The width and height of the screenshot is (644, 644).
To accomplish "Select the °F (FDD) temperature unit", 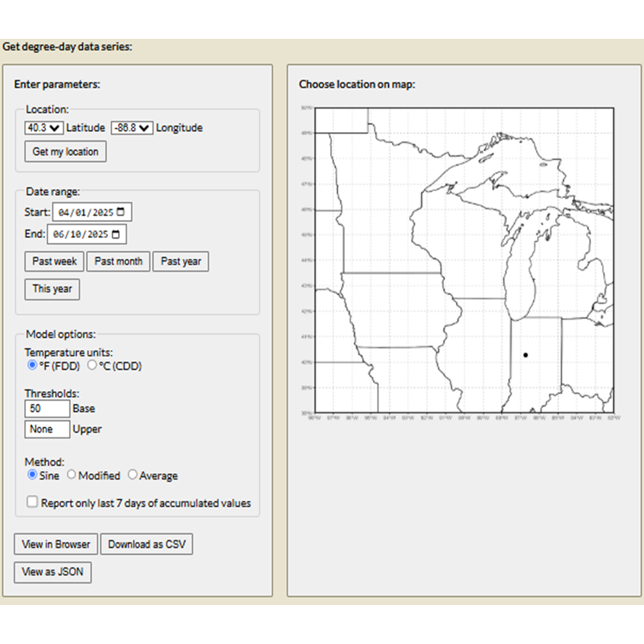I will 32,365.
